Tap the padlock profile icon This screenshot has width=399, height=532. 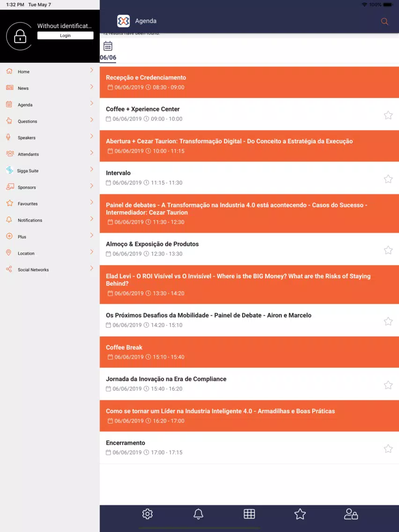pos(20,37)
